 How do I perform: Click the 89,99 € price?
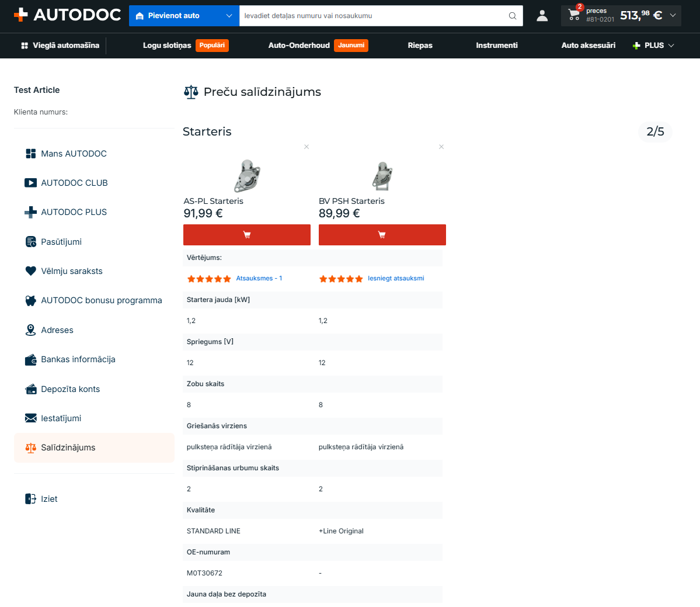pyautogui.click(x=339, y=213)
